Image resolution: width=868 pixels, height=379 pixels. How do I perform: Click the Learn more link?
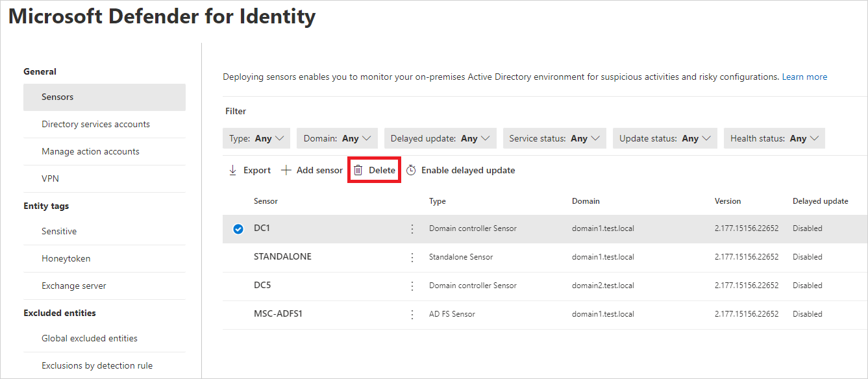[804, 76]
